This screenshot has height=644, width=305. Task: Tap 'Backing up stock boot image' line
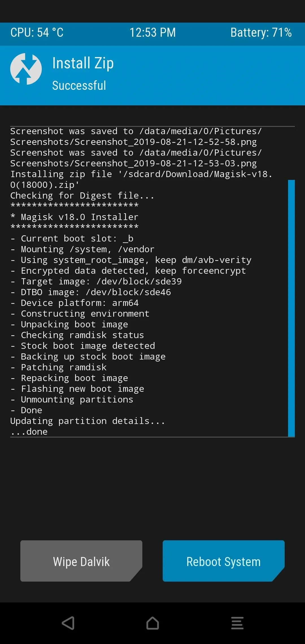(88, 356)
